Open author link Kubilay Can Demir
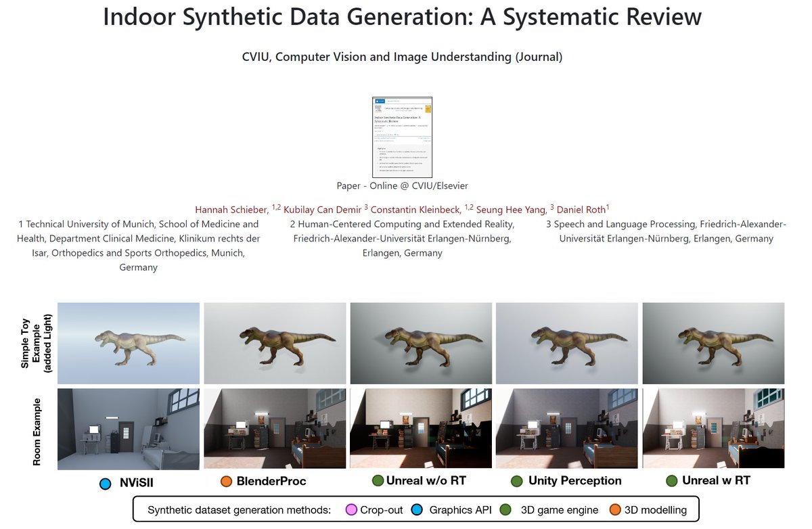Image resolution: width=812 pixels, height=529 pixels. pyautogui.click(x=322, y=209)
